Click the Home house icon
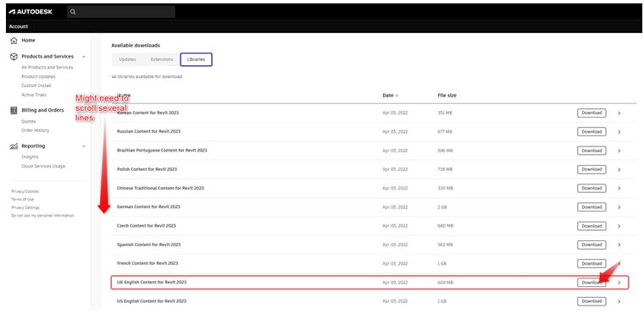This screenshot has width=644, height=319. tap(14, 41)
